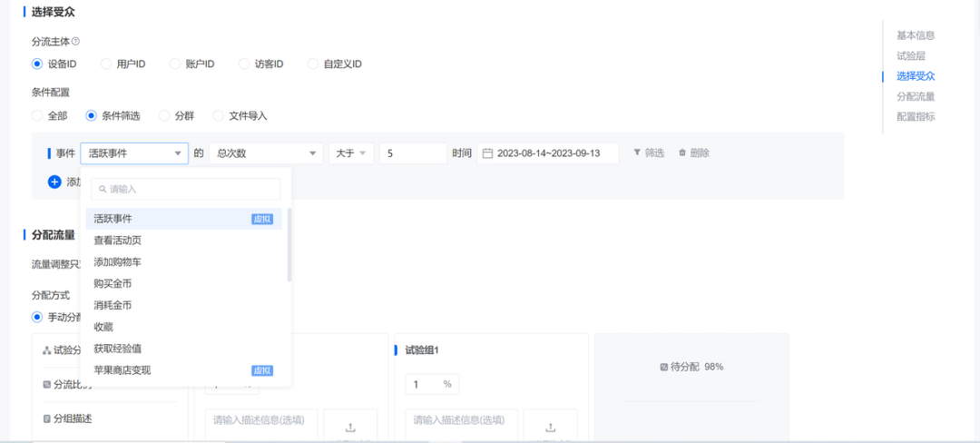The height and width of the screenshot is (443, 980).
Task: Choose 获取经验值 from the event list
Action: (x=183, y=349)
